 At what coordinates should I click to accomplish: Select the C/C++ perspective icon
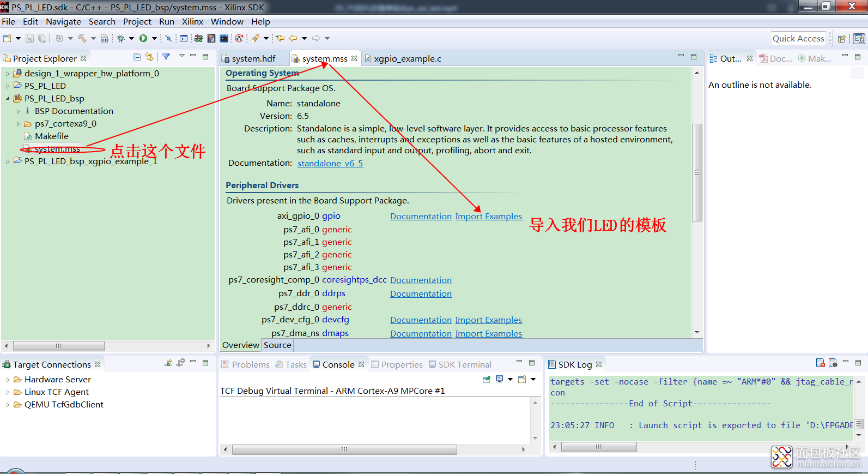click(859, 39)
